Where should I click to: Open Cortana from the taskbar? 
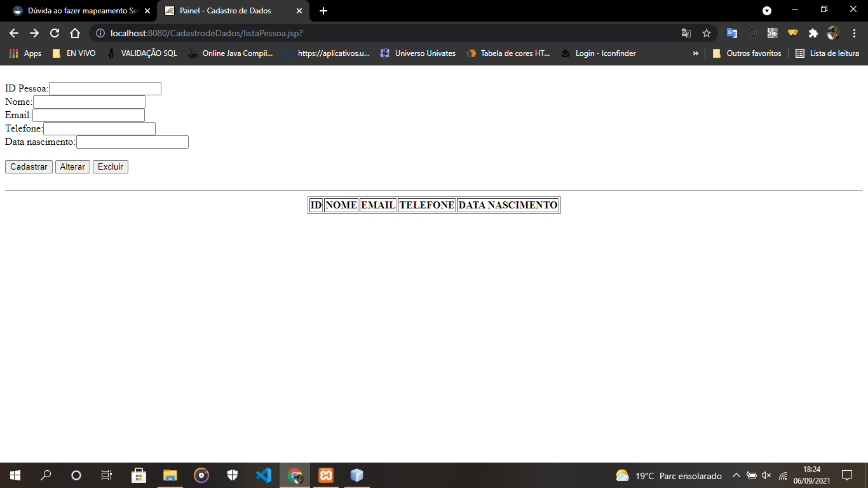pyautogui.click(x=76, y=475)
